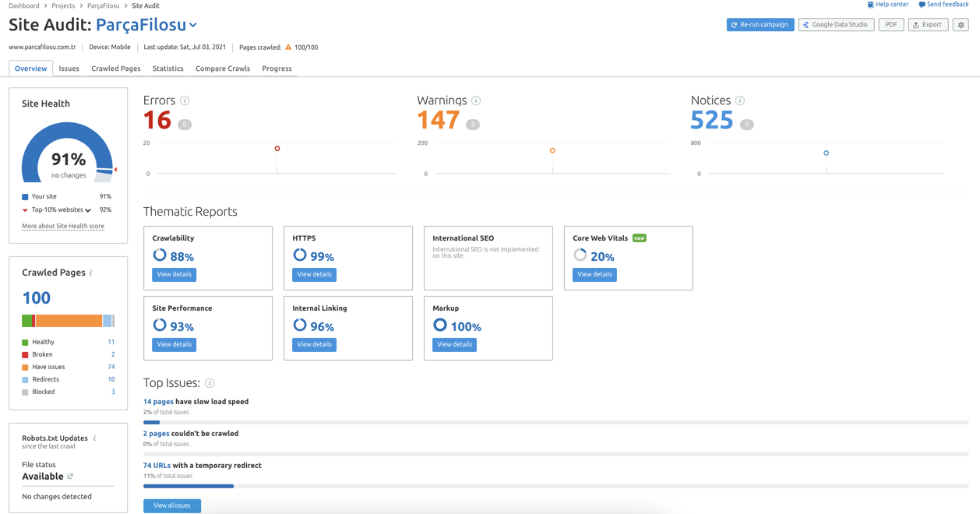Open the 14 pages slow load link
This screenshot has height=514, width=980.
158,402
